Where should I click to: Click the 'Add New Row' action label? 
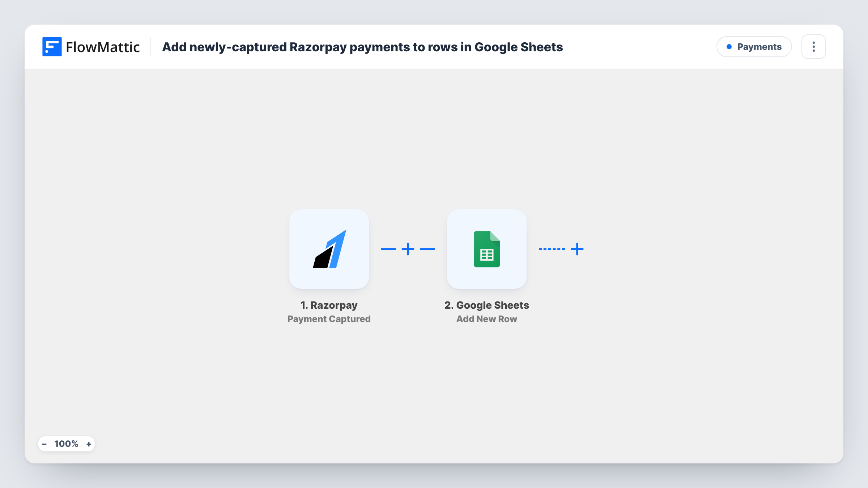pos(487,319)
